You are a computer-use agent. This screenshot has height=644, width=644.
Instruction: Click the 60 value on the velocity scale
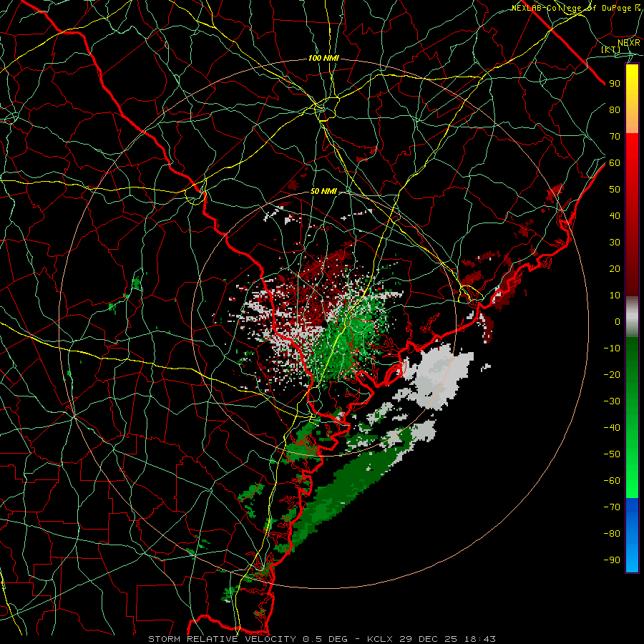(x=615, y=163)
